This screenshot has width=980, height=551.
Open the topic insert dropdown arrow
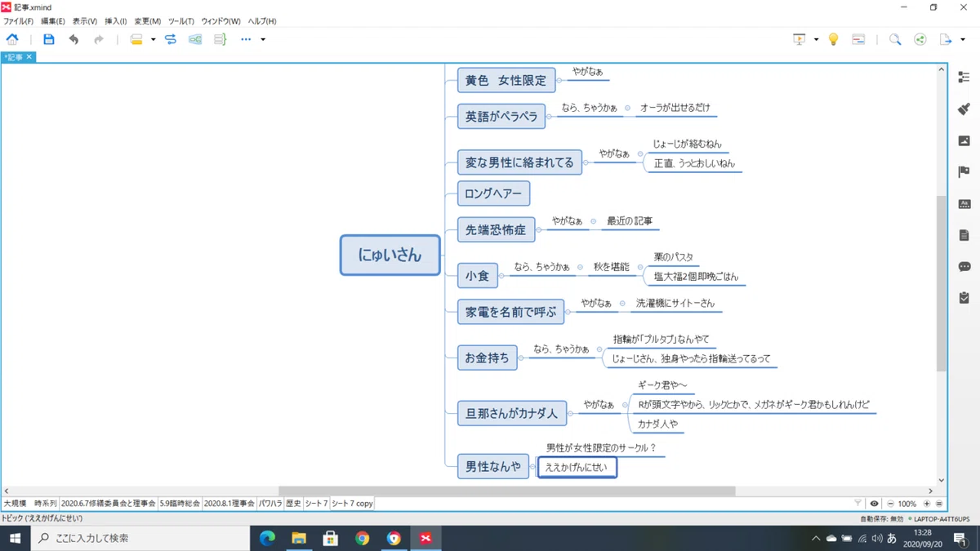[153, 39]
